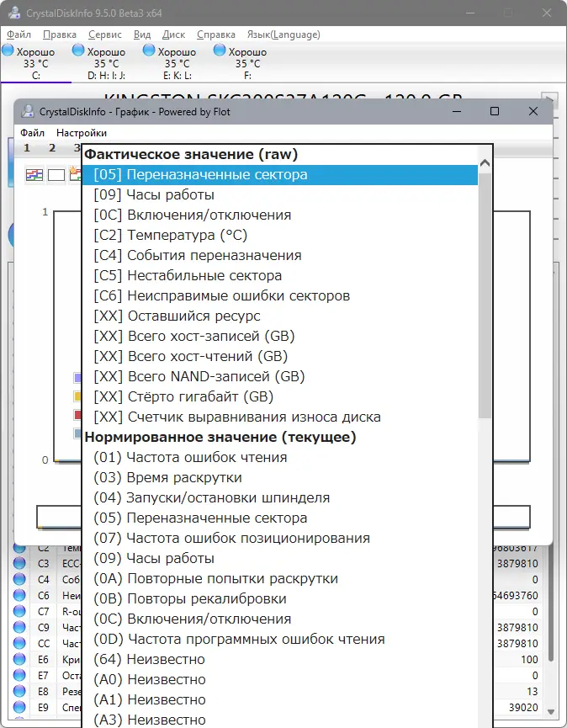Select (0A) Повторные попытки раскрутки option
Screen dimensions: 567x728
[280, 578]
